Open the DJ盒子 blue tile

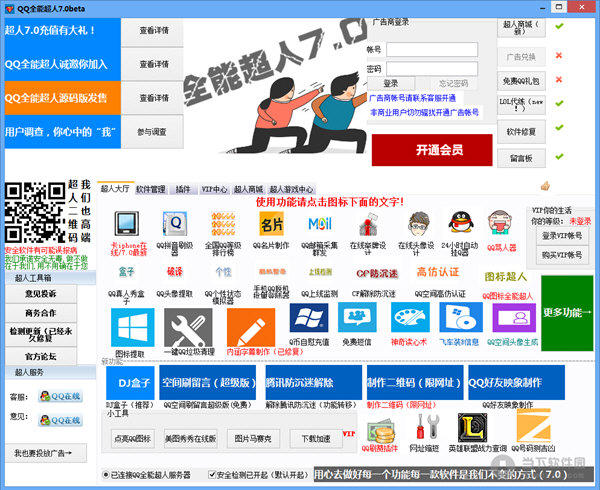coord(130,383)
